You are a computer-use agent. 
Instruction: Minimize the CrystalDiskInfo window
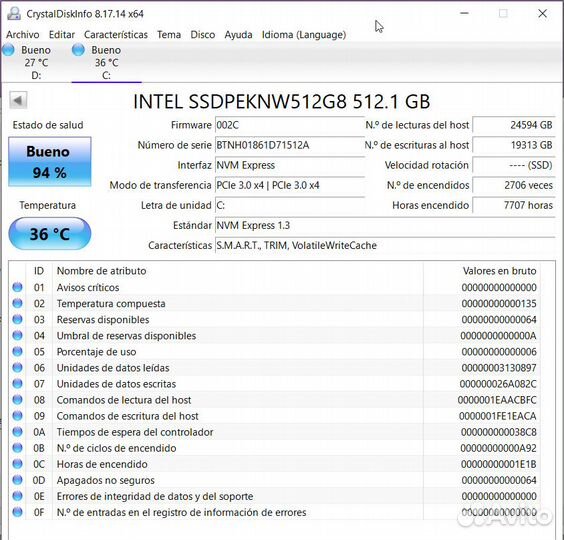(464, 14)
